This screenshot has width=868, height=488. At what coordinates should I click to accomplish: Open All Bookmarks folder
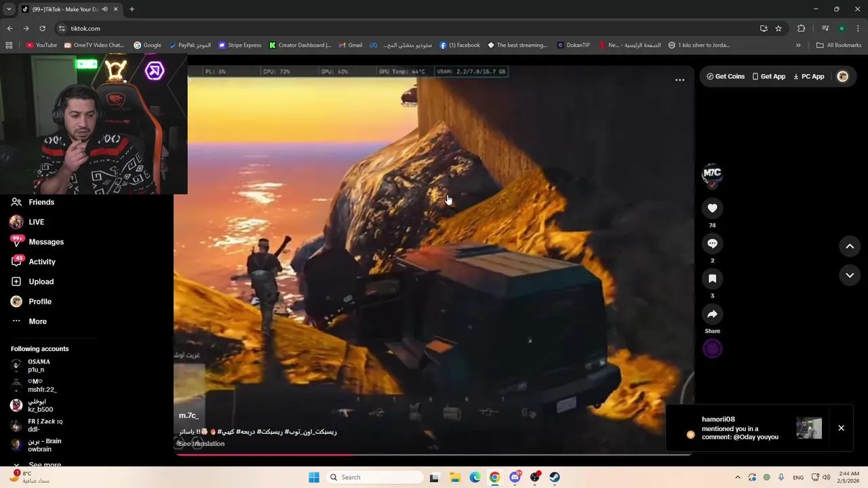pos(839,45)
